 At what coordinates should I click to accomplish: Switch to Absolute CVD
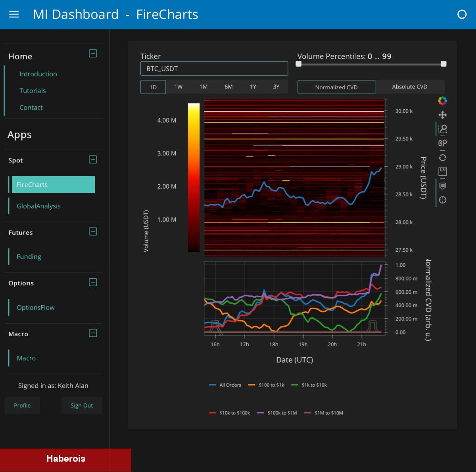(410, 87)
